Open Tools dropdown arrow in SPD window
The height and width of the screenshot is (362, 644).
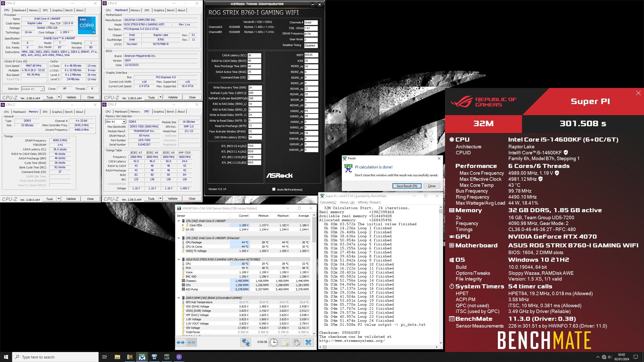pos(160,199)
